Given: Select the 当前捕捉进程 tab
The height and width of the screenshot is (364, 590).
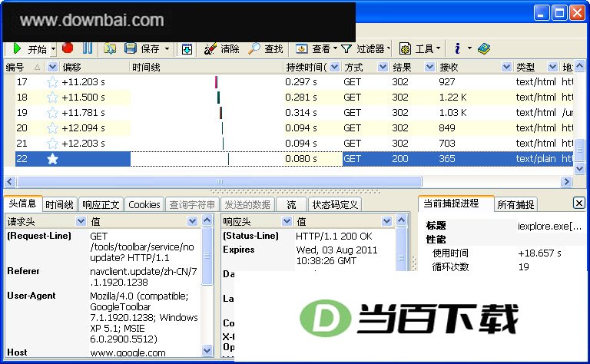Looking at the screenshot, I should tap(456, 203).
